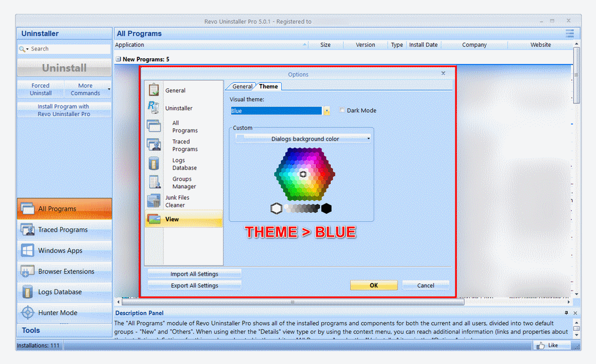Activate Hunter Mode in sidebar
This screenshot has height=364, width=596.
point(64,313)
